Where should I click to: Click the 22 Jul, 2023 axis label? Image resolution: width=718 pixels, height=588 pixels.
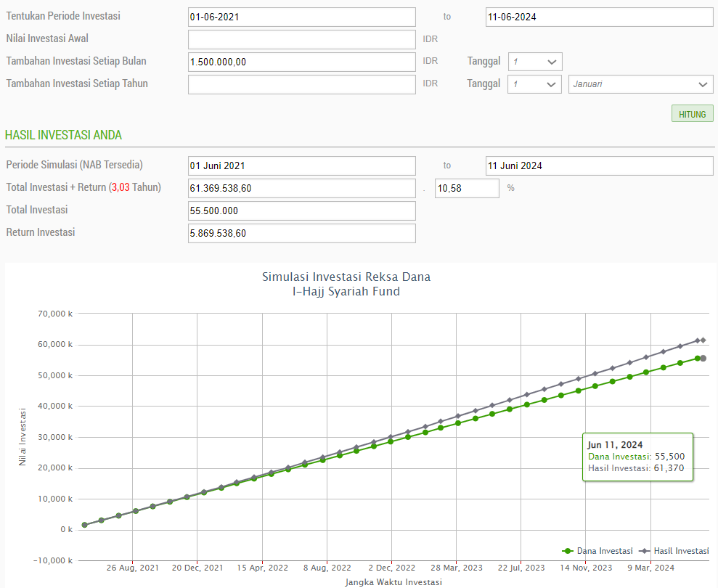[521, 568]
